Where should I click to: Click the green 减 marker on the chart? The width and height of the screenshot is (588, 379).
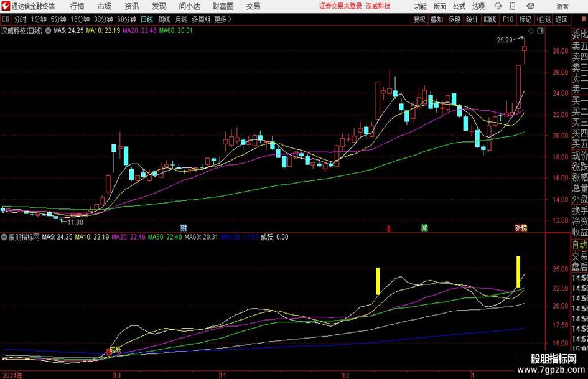tap(424, 227)
